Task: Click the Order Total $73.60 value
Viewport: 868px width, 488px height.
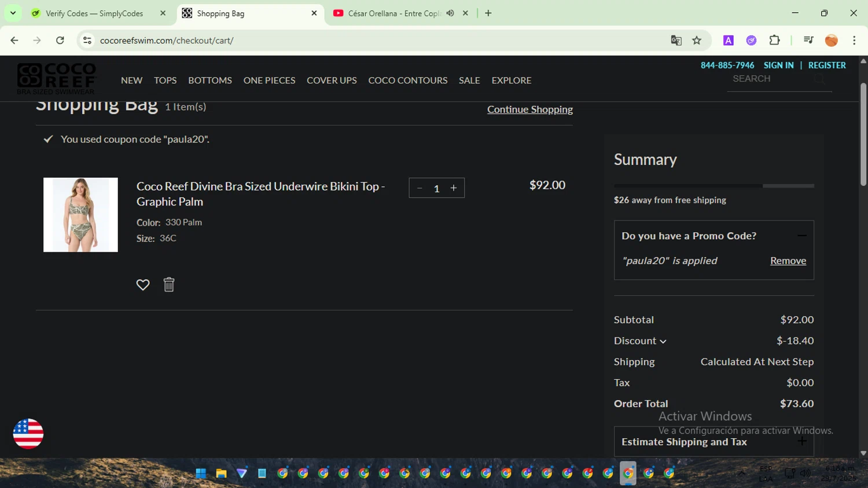Action: (796, 403)
